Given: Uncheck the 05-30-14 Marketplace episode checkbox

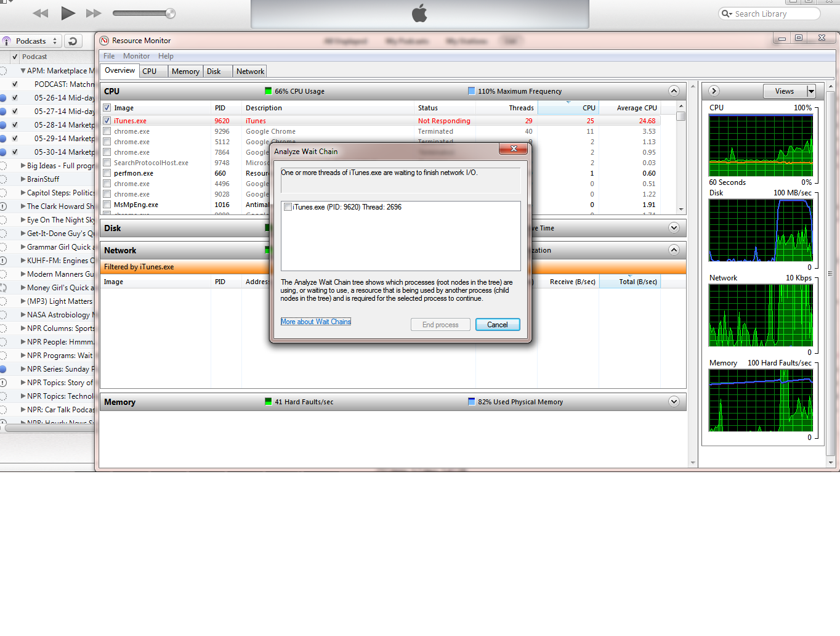Looking at the screenshot, I should 15,152.
